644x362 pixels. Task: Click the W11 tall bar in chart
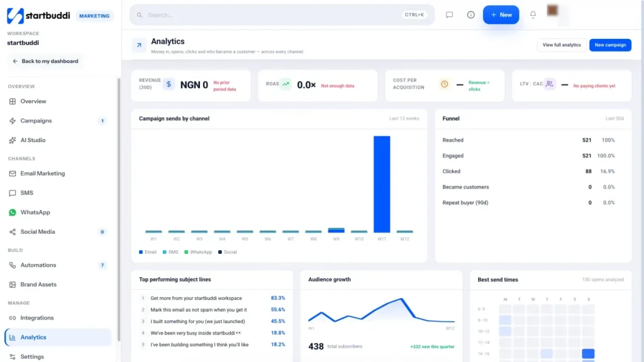coord(382,184)
